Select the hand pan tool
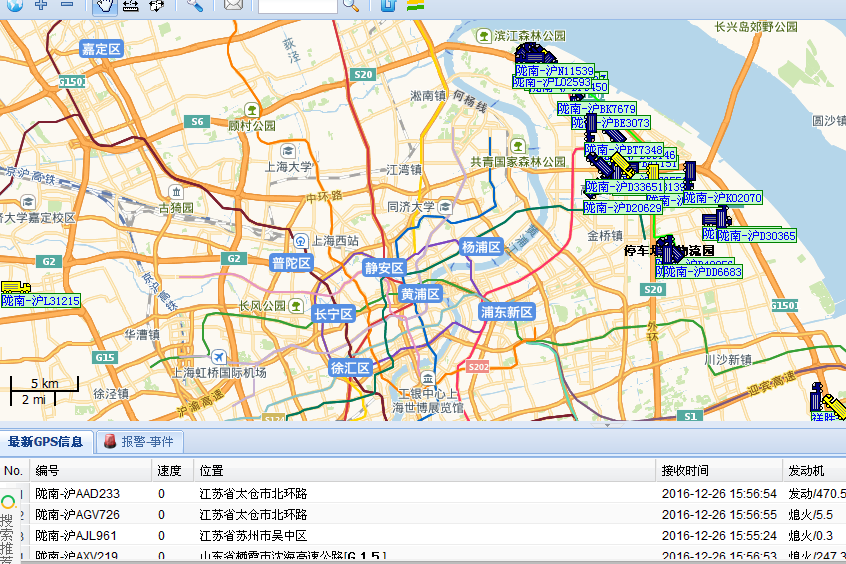 click(104, 6)
